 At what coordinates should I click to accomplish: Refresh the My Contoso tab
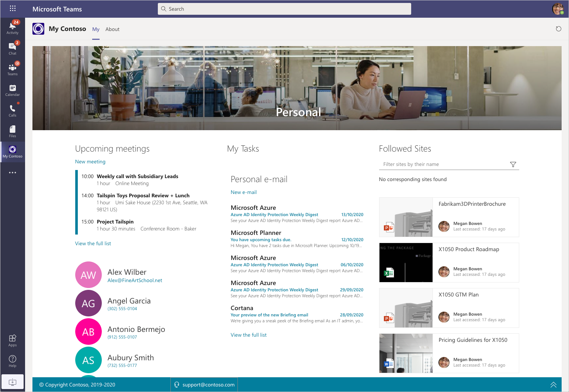point(558,28)
